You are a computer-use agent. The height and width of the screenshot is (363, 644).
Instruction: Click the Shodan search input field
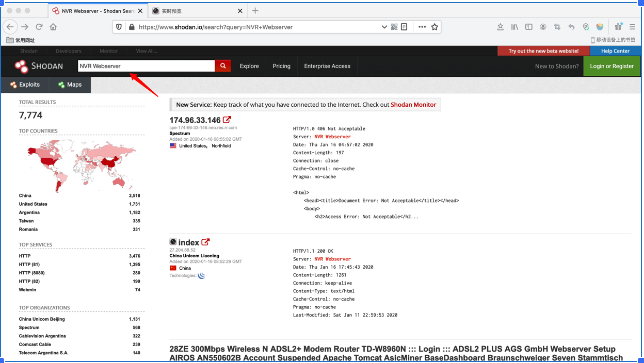pyautogui.click(x=146, y=66)
